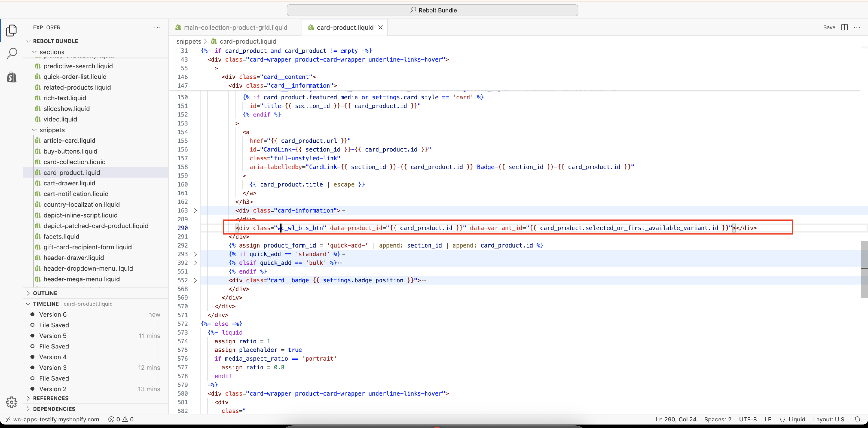Click the notifications bell in status bar
868x428 pixels.
tap(857, 419)
